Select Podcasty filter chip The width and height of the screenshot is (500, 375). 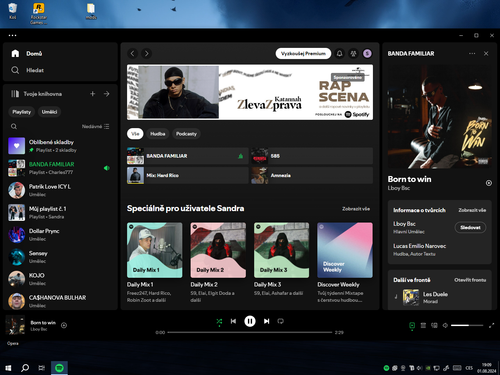(186, 134)
